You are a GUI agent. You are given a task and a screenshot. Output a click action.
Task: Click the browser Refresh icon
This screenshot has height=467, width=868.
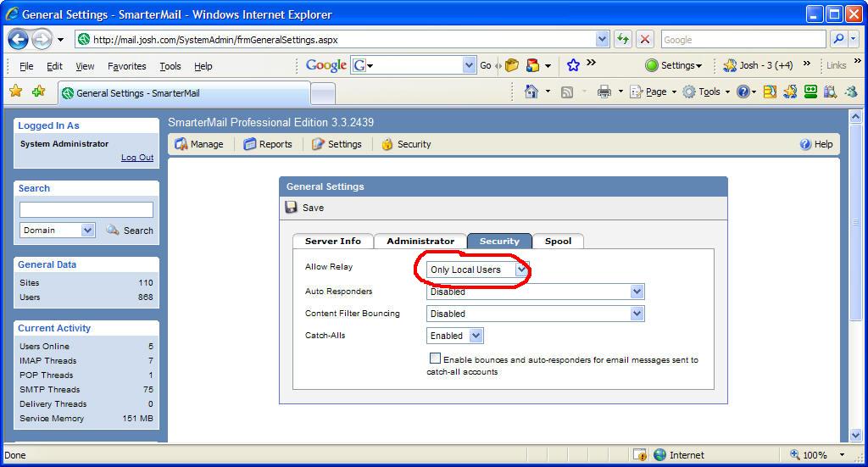623,39
